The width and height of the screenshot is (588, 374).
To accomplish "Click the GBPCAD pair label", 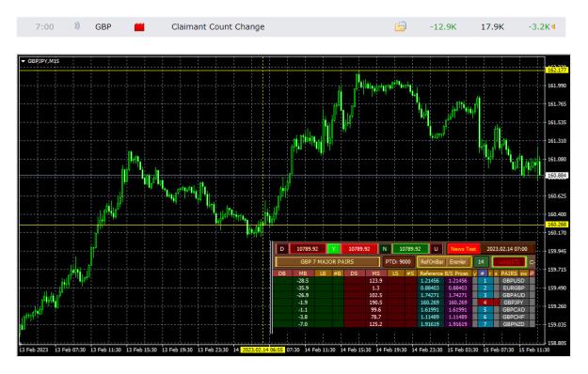I will pos(514,309).
